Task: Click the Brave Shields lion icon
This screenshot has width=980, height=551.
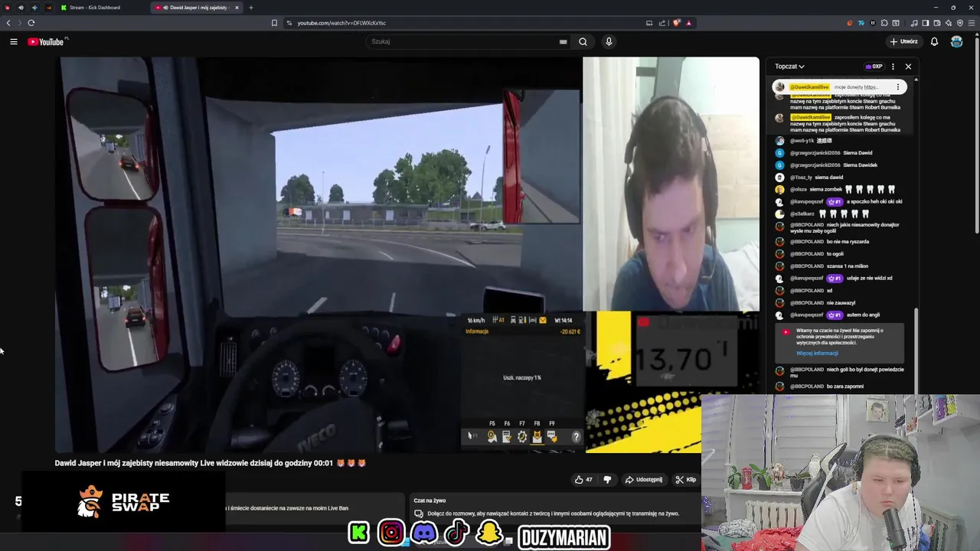Action: tap(676, 23)
